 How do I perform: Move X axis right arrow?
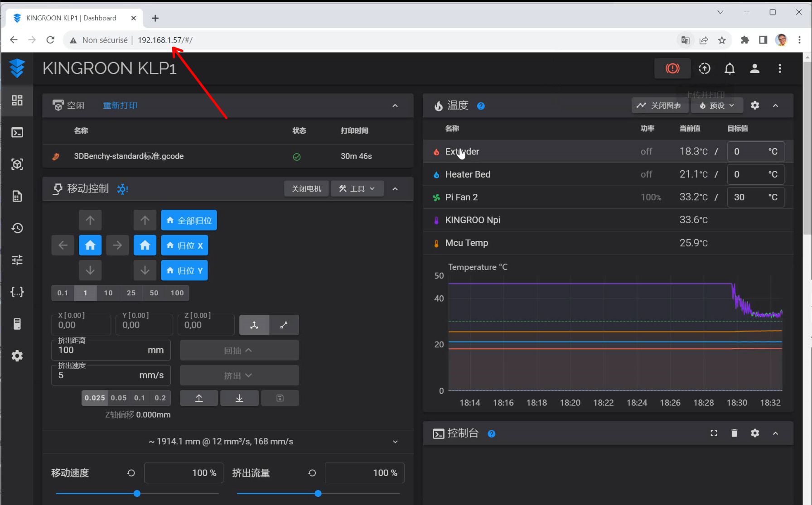click(117, 245)
